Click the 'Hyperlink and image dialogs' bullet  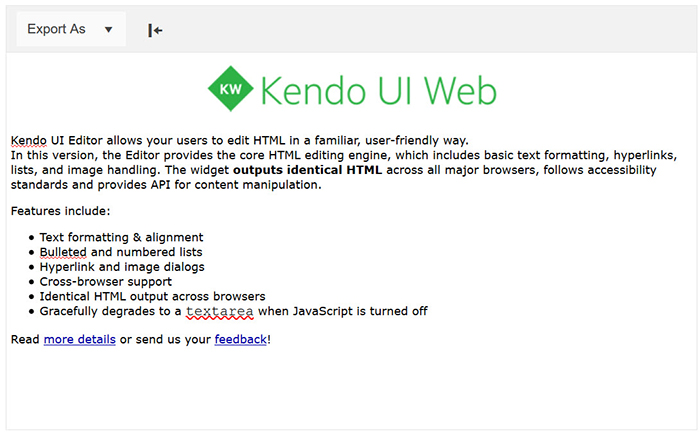[x=122, y=267]
